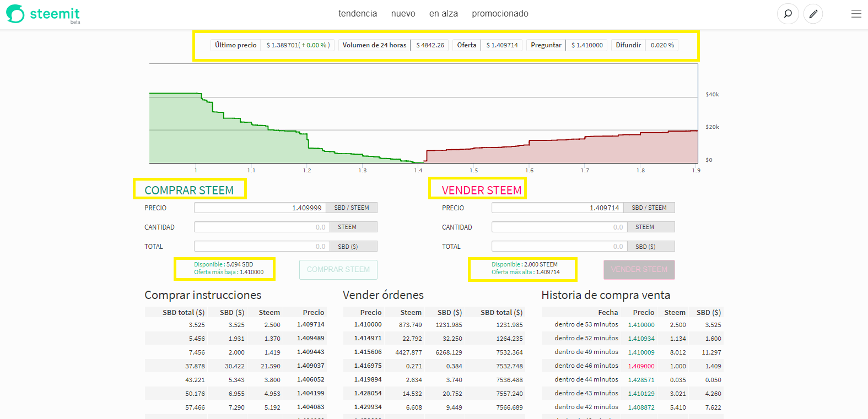Select sell order priced 1.415606
868x419 pixels.
click(x=434, y=352)
